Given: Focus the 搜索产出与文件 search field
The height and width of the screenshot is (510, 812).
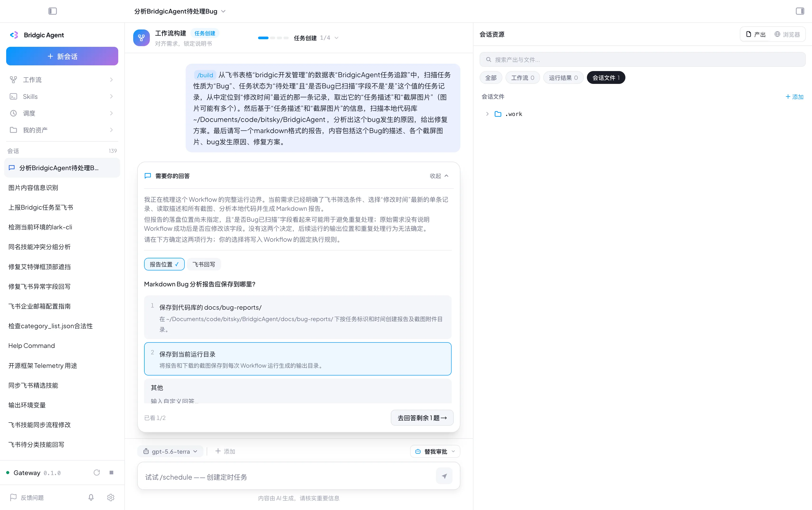Looking at the screenshot, I should [642, 60].
